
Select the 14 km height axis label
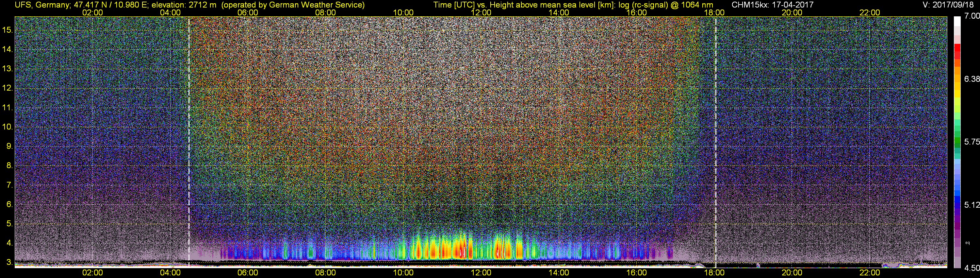click(8, 49)
